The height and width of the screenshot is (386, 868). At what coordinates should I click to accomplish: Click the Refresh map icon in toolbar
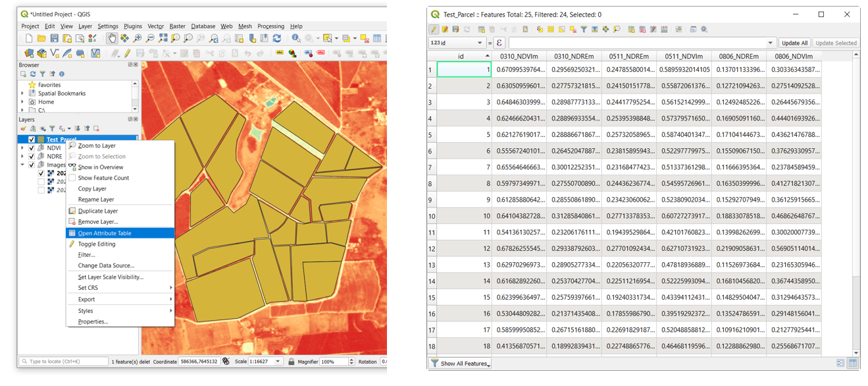coord(277,39)
